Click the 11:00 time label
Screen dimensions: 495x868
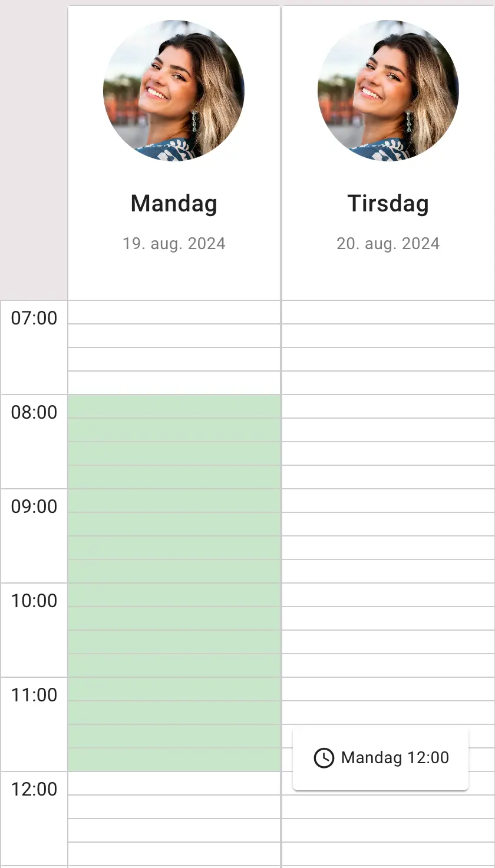click(34, 695)
